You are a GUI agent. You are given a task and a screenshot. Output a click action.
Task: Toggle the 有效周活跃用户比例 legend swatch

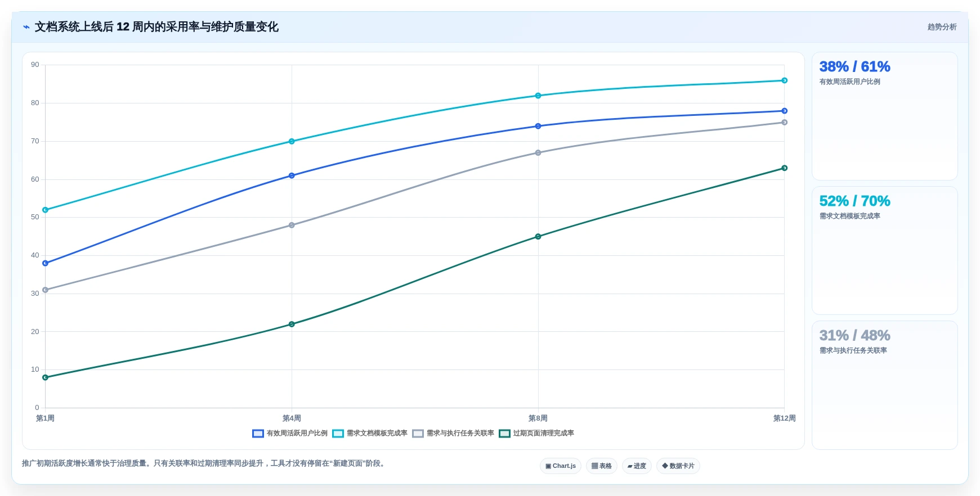[258, 434]
